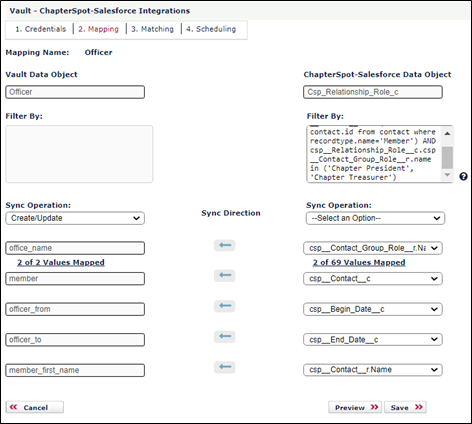Toggle sync direction arrow for member_first_name
This screenshot has height=424, width=472.
[225, 367]
